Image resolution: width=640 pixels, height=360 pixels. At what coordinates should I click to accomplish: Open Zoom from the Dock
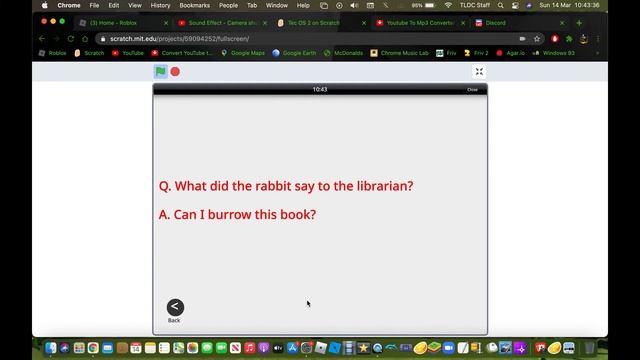coord(448,348)
